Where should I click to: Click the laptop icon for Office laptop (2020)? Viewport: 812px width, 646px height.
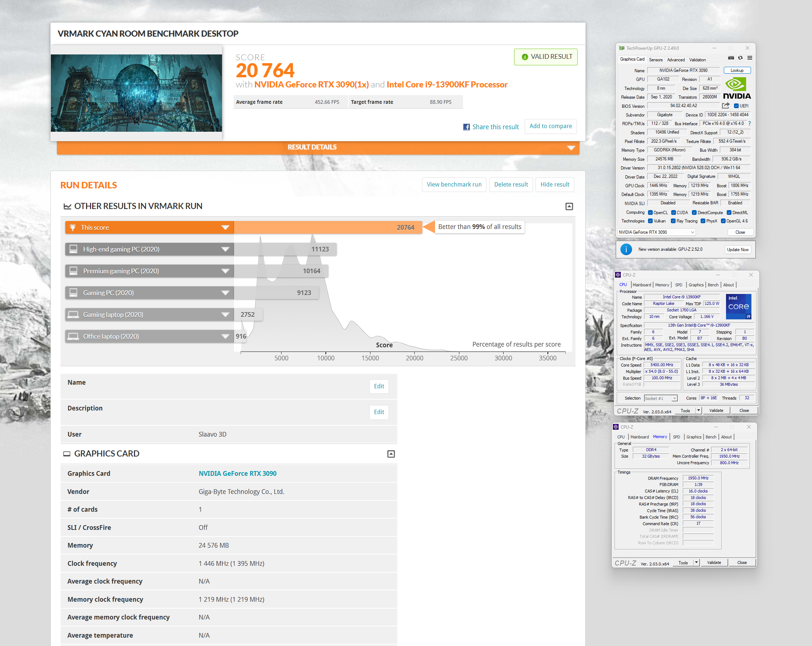[73, 336]
